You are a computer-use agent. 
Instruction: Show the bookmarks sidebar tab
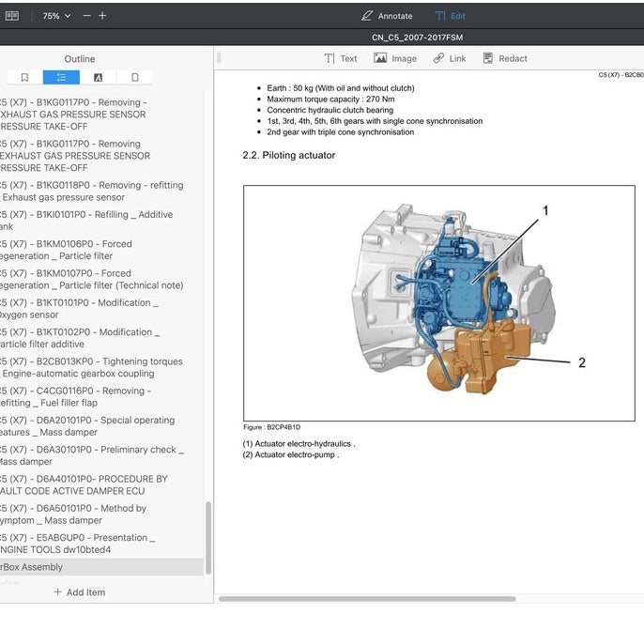(x=24, y=77)
